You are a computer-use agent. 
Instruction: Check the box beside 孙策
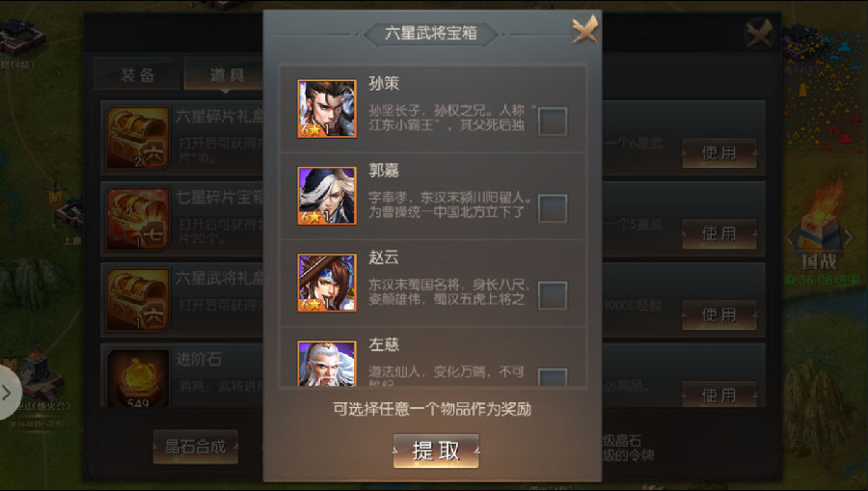[x=553, y=122]
